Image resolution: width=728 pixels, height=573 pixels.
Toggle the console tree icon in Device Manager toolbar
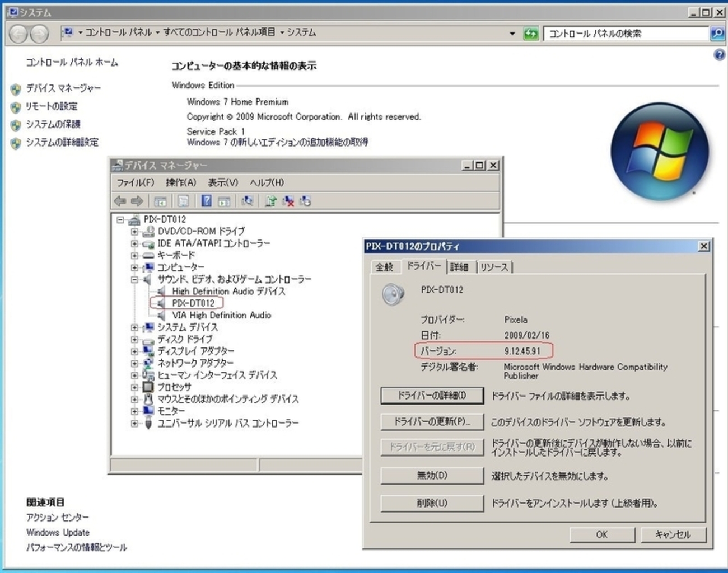click(x=160, y=201)
